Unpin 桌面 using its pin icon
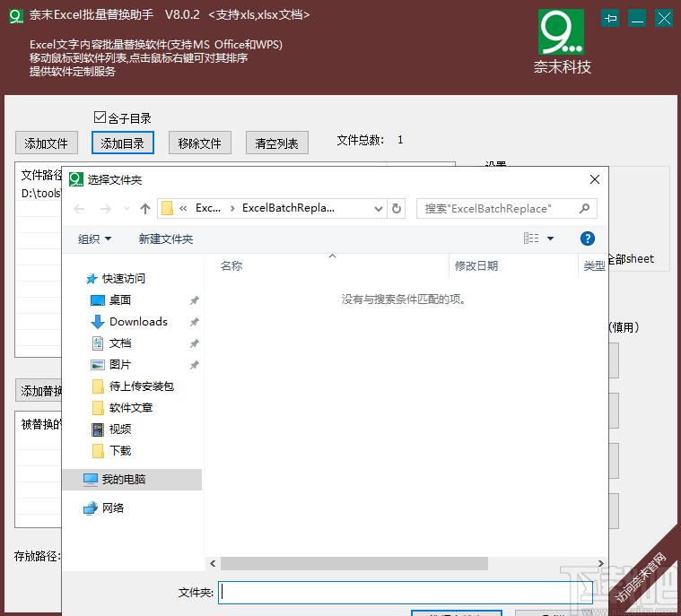This screenshot has width=681, height=616. 194,300
